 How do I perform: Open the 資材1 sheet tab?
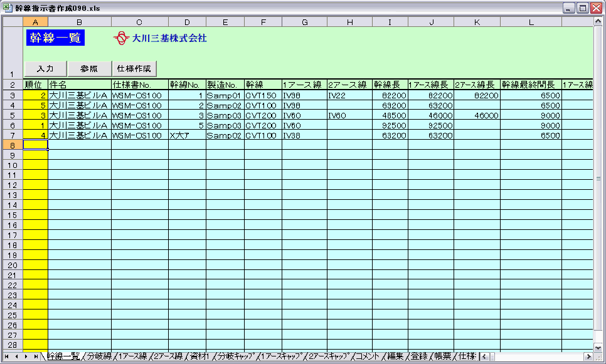[x=199, y=356]
